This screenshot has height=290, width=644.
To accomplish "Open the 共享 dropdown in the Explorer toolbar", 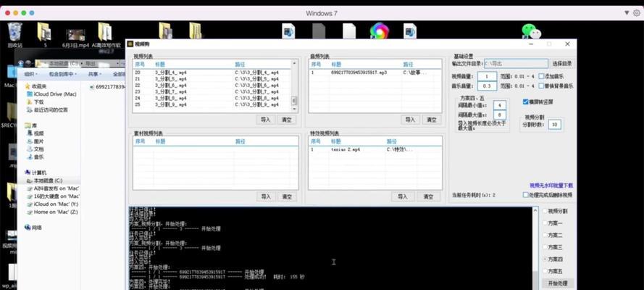I will [94, 75].
